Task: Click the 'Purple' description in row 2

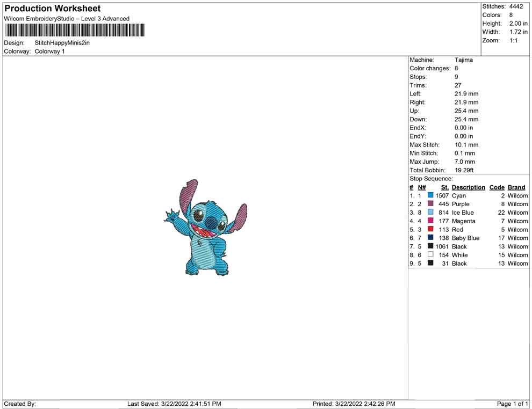Action: (x=461, y=204)
